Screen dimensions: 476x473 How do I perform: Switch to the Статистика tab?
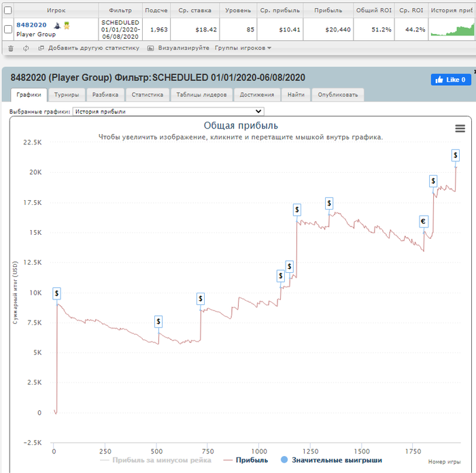click(148, 95)
